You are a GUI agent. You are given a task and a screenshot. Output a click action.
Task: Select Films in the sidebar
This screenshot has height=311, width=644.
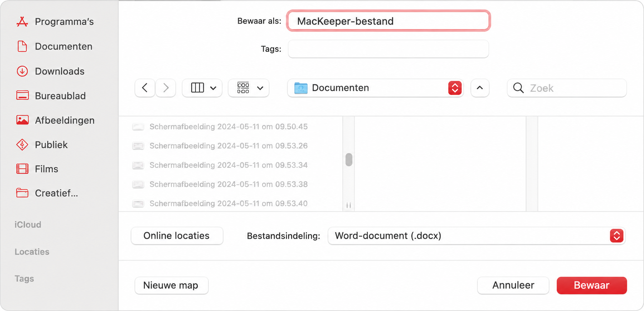tap(37, 169)
